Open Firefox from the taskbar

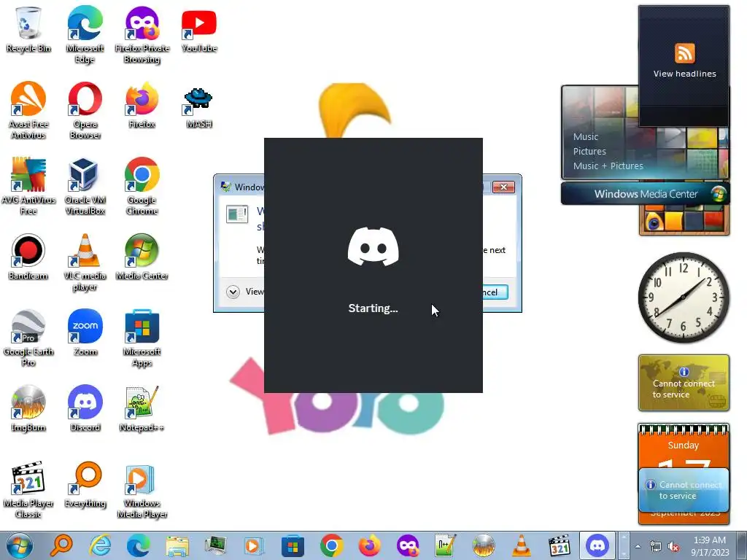(x=370, y=545)
